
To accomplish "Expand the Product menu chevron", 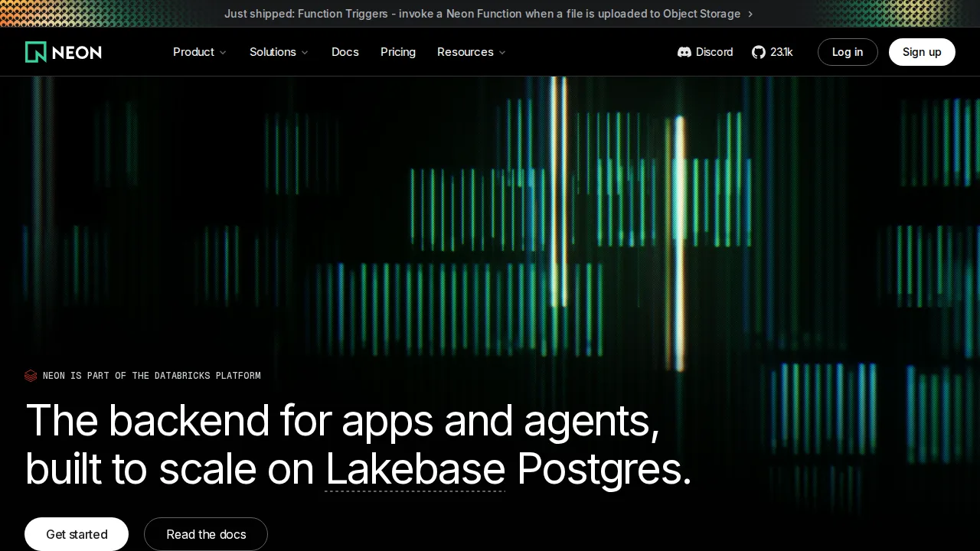I will pos(223,53).
